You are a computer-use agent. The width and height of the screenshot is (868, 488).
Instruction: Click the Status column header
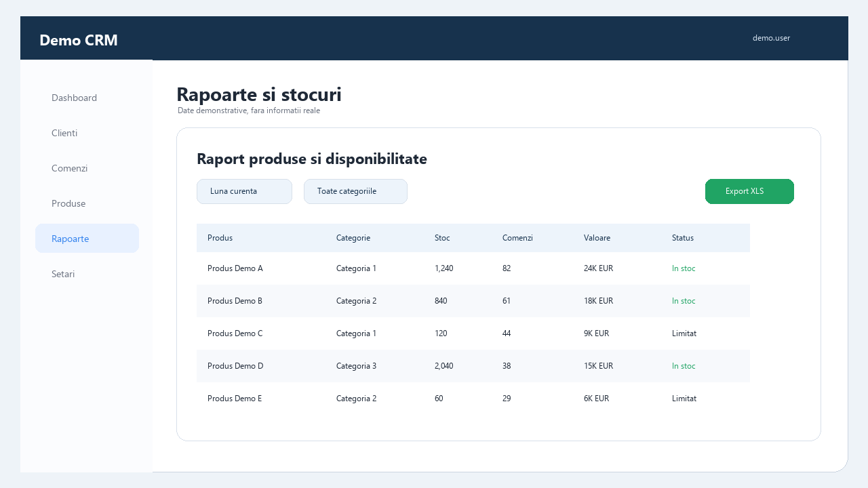click(x=683, y=238)
